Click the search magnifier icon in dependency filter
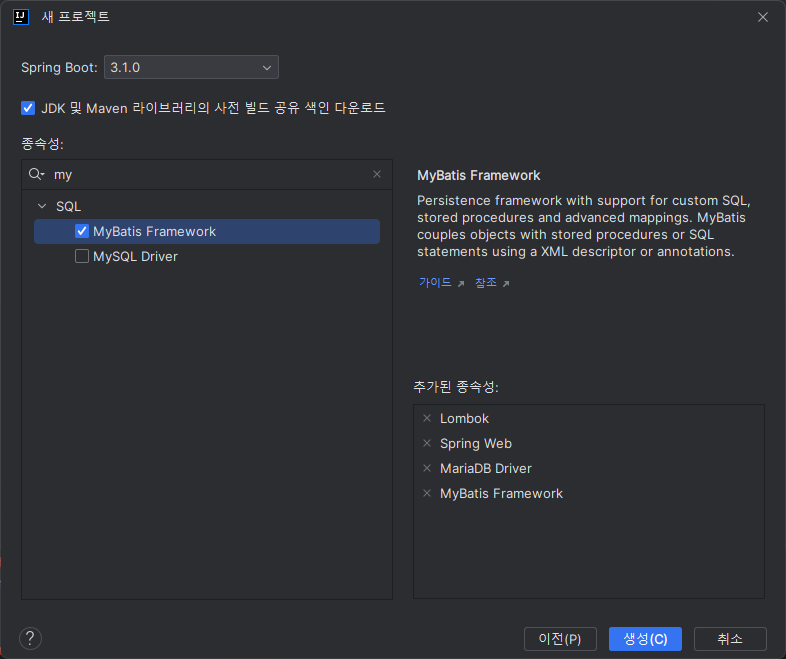This screenshot has height=659, width=786. (x=37, y=174)
